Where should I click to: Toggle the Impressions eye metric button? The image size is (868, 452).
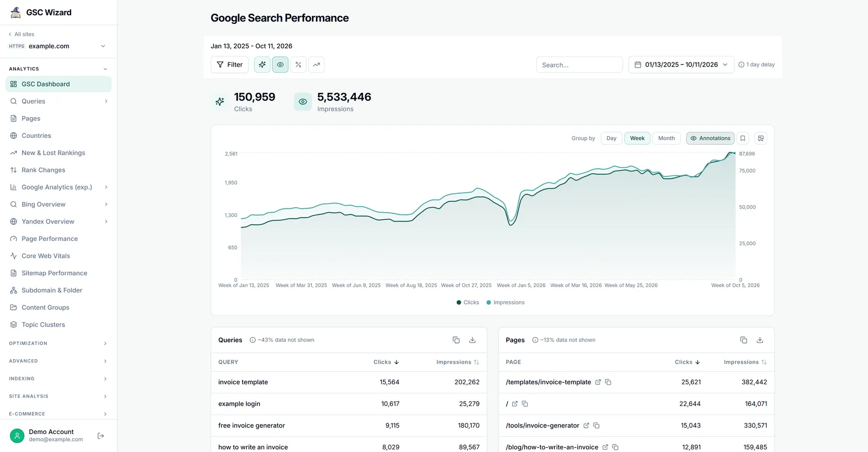[280, 65]
